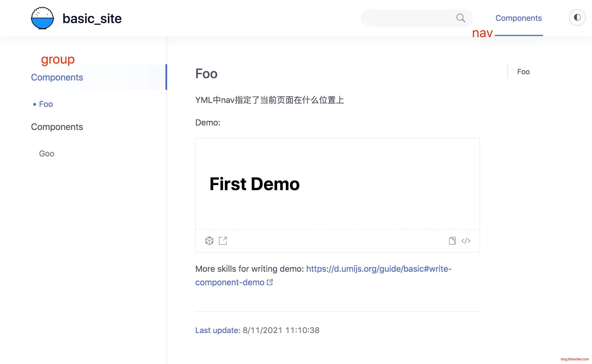Select highlighted Components group in sidebar

[57, 77]
